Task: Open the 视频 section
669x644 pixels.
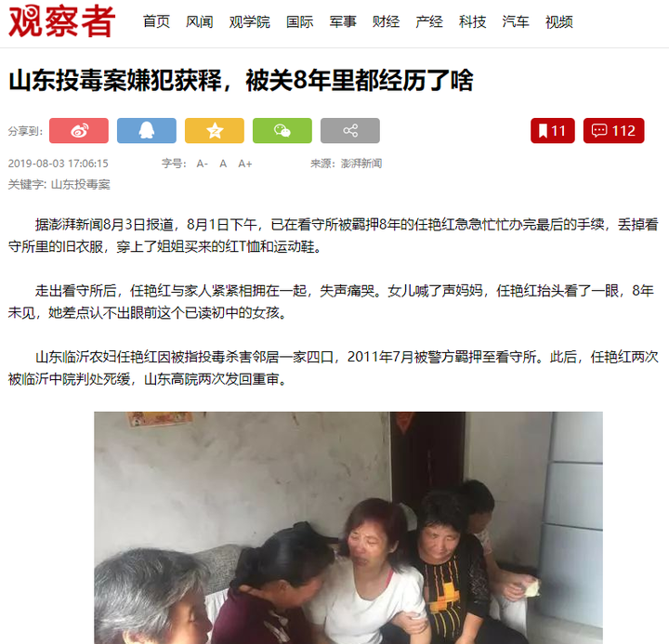Action: 559,21
